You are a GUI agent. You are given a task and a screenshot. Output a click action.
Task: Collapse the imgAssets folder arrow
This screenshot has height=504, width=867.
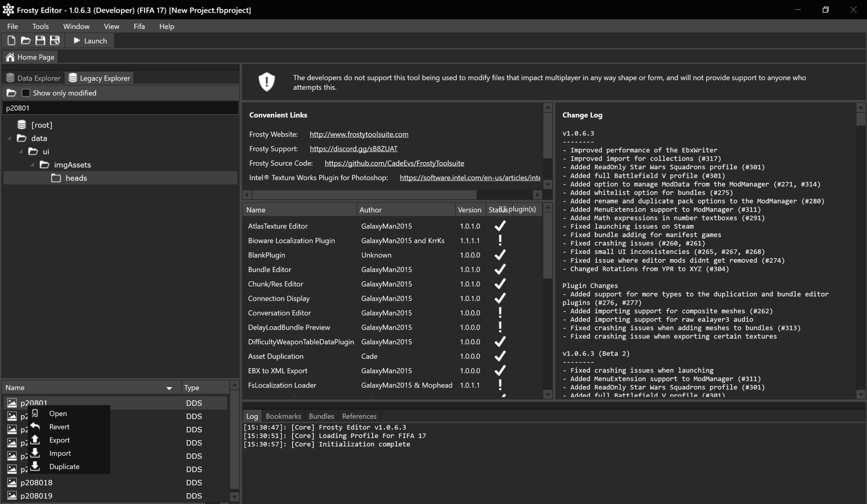click(x=33, y=165)
